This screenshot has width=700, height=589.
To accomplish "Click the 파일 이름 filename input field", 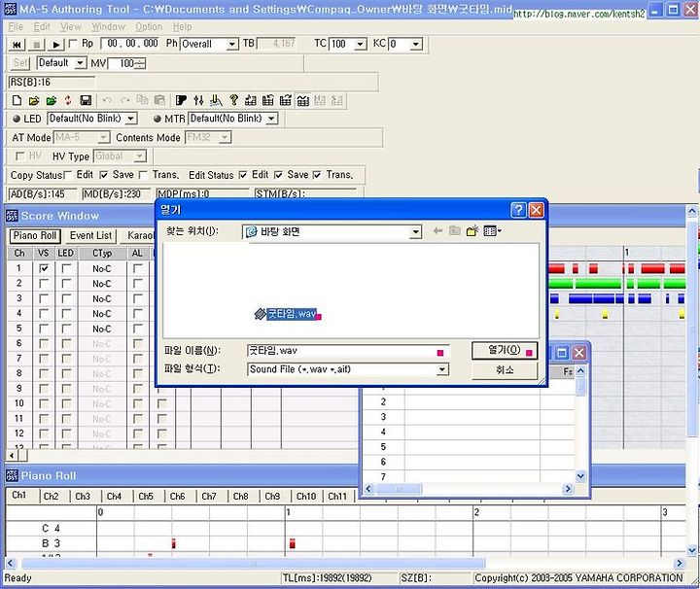I will (x=348, y=351).
